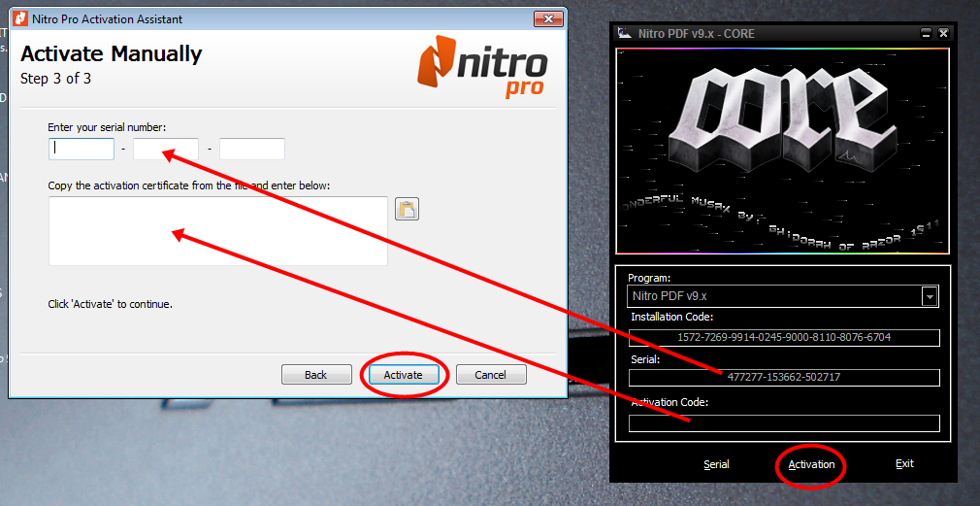
Task: Select the Nitro PDF v9.x program combo box
Action: click(783, 296)
